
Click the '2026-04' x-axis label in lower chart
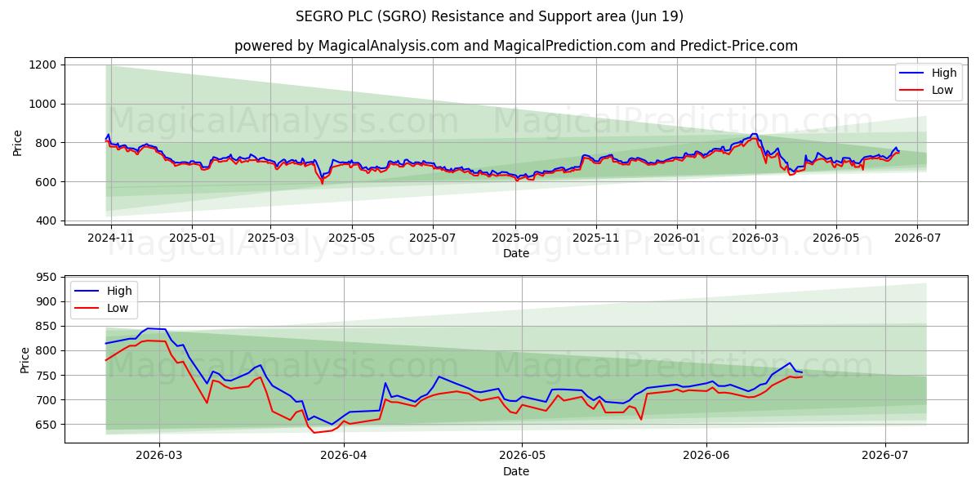(344, 456)
